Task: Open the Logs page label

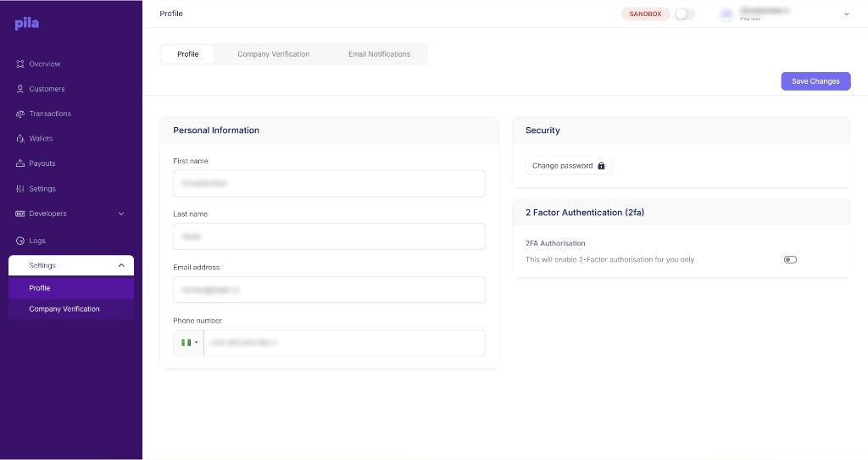Action: (37, 241)
